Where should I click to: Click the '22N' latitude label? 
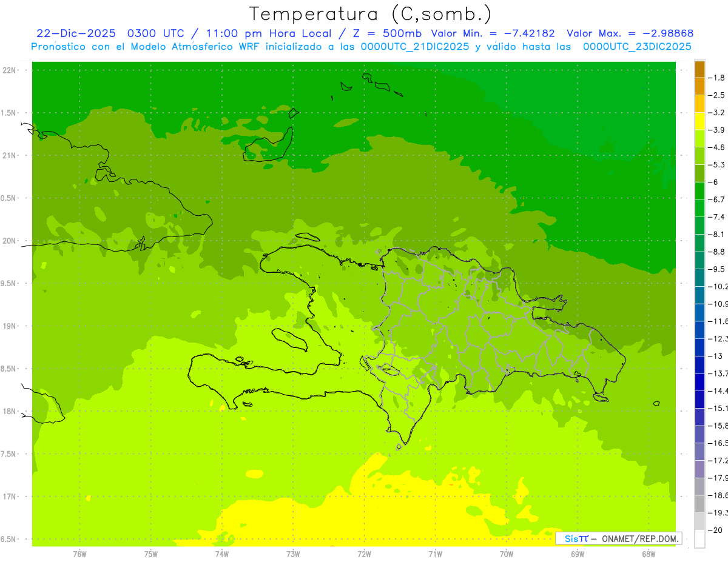coord(10,70)
